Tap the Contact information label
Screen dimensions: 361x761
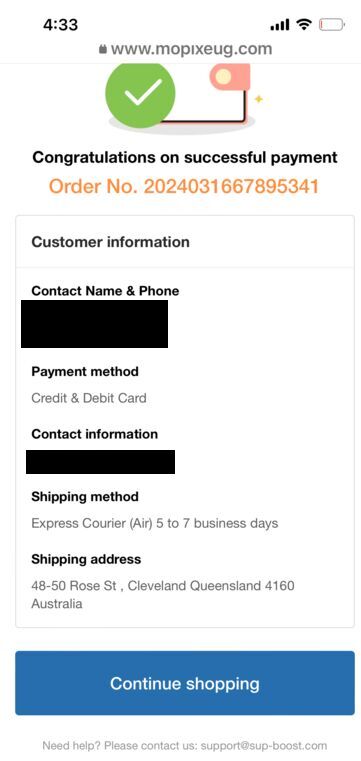click(x=95, y=434)
